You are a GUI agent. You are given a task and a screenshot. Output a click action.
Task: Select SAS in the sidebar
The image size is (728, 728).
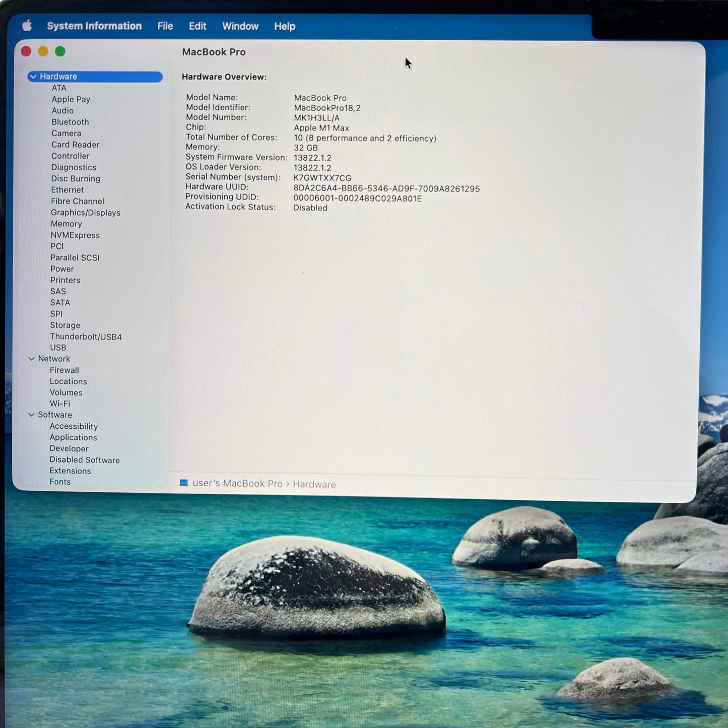(58, 291)
